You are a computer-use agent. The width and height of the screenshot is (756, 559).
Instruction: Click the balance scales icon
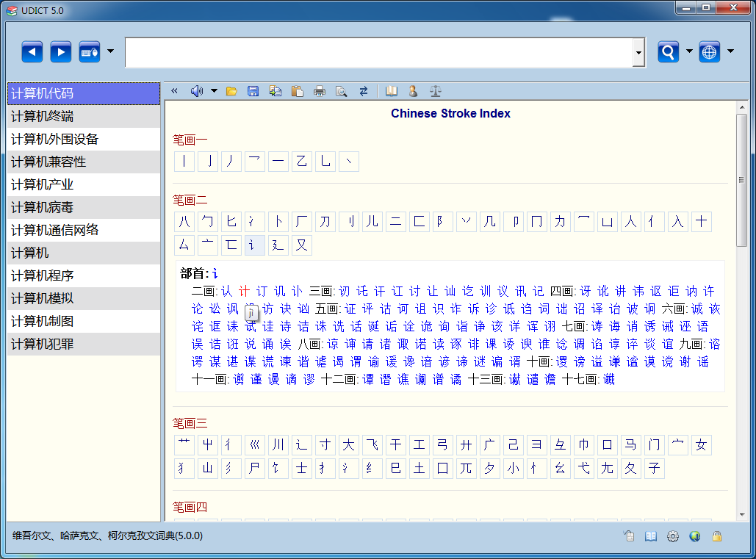436,91
